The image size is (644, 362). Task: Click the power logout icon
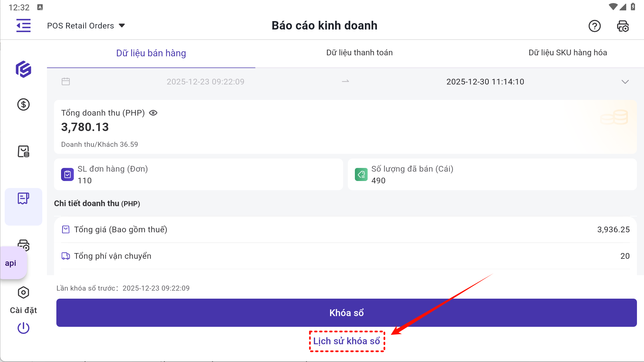pos(23,328)
